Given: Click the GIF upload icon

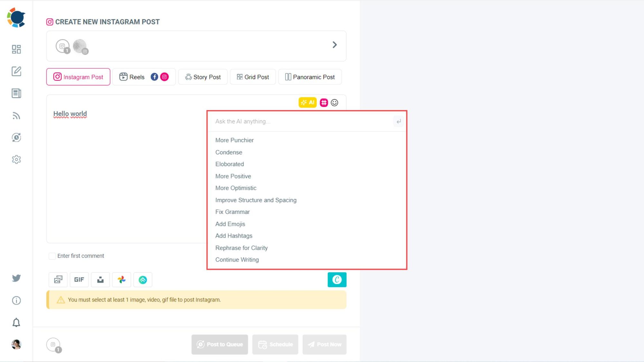Looking at the screenshot, I should tap(79, 280).
